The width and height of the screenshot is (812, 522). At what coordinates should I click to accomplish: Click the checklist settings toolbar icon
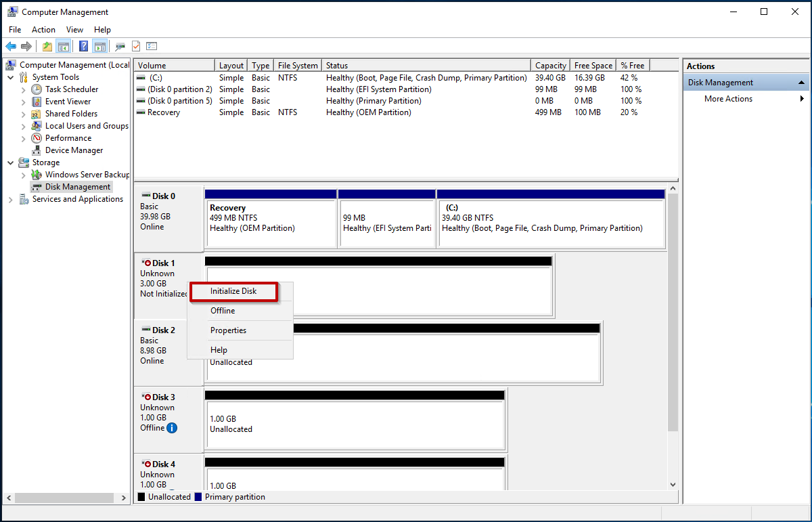click(x=152, y=46)
